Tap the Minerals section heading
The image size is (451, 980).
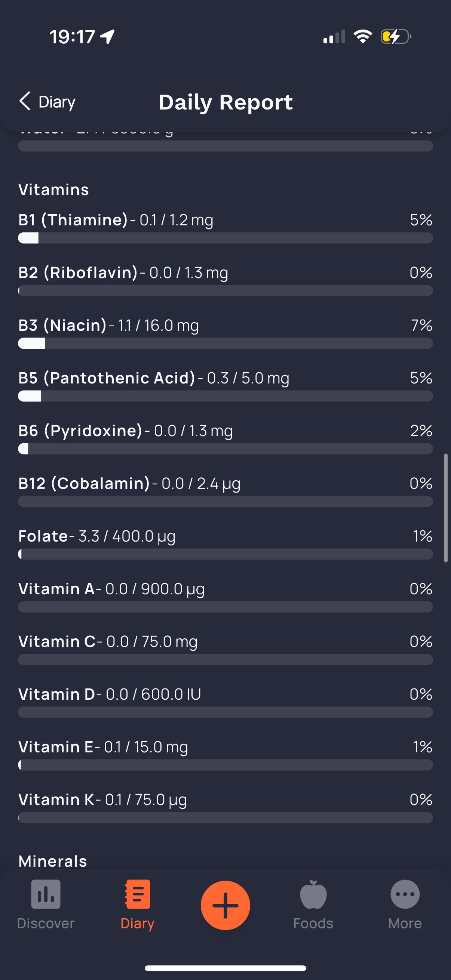[53, 861]
